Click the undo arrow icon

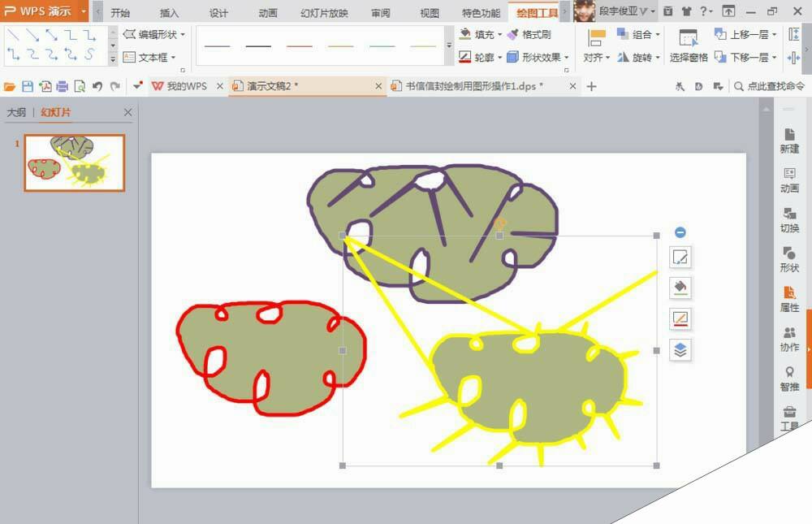(x=97, y=86)
